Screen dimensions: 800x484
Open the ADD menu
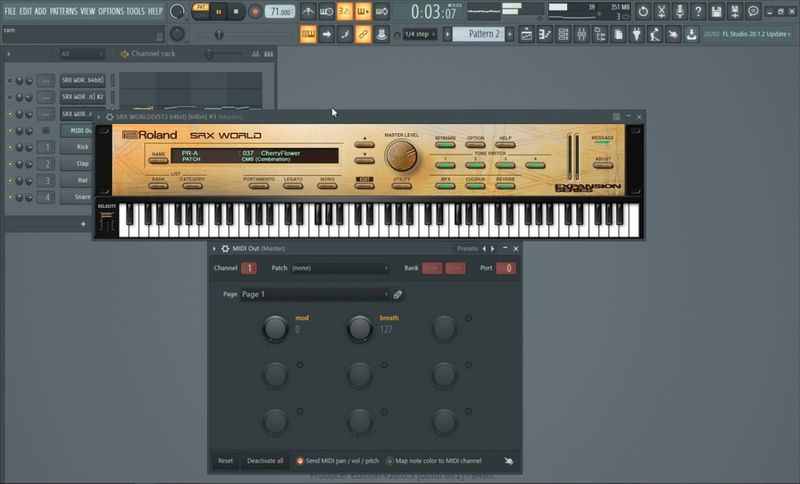40,11
